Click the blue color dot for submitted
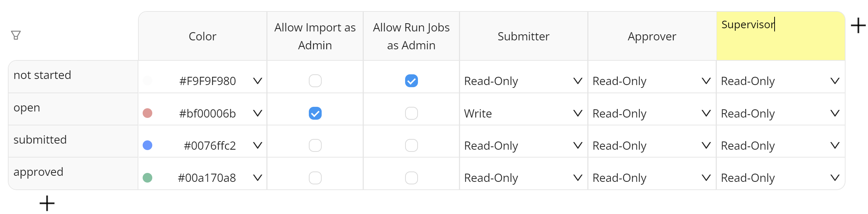The image size is (868, 214). pos(147,145)
